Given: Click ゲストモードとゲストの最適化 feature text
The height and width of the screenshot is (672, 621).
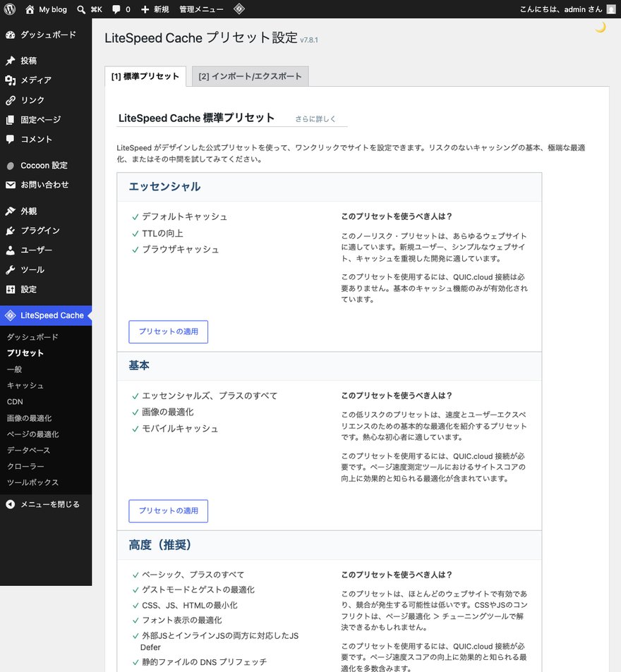Looking at the screenshot, I should (198, 589).
